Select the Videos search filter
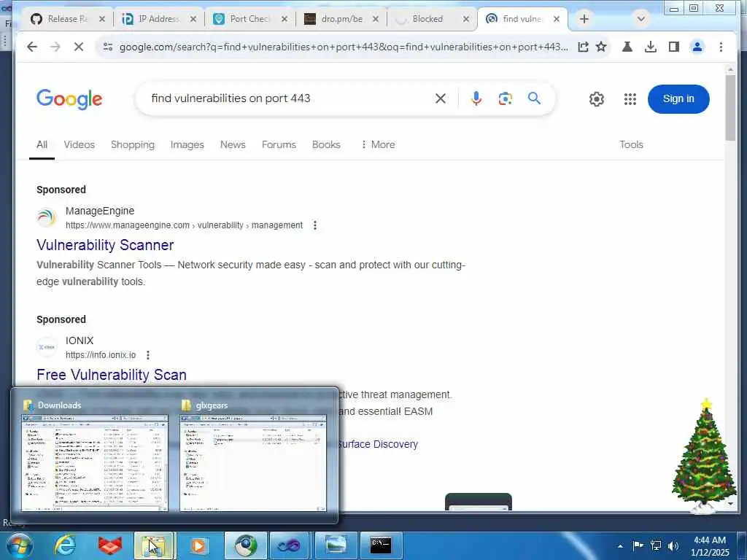This screenshot has width=747, height=560. 79,144
